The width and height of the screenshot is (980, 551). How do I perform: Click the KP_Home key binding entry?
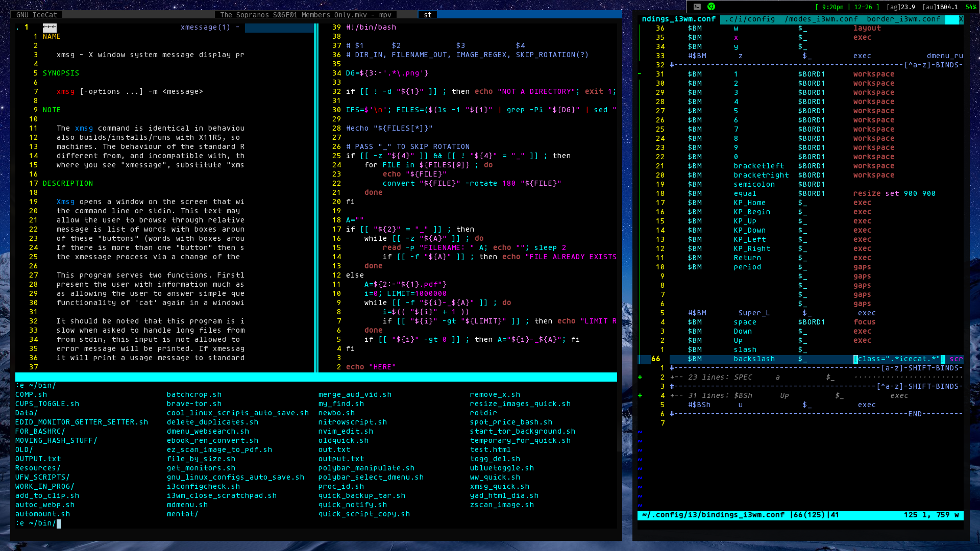pos(750,203)
